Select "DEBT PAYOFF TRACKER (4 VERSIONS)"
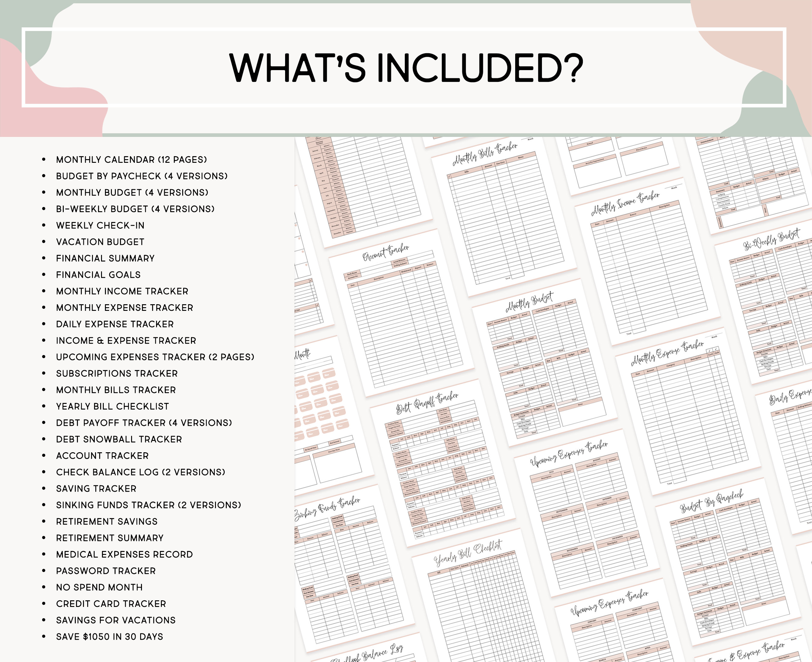The width and height of the screenshot is (812, 662). tap(144, 423)
